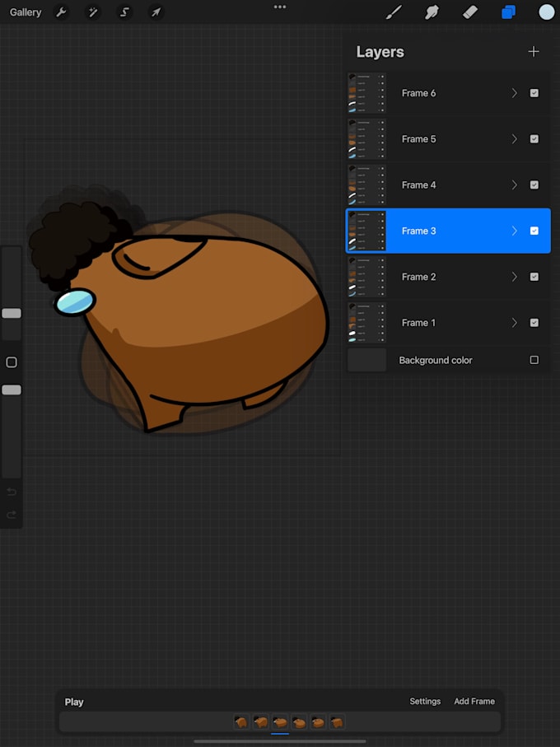Screen dimensions: 560x747
Task: Expand the Frame 1 group chevron
Action: (514, 323)
